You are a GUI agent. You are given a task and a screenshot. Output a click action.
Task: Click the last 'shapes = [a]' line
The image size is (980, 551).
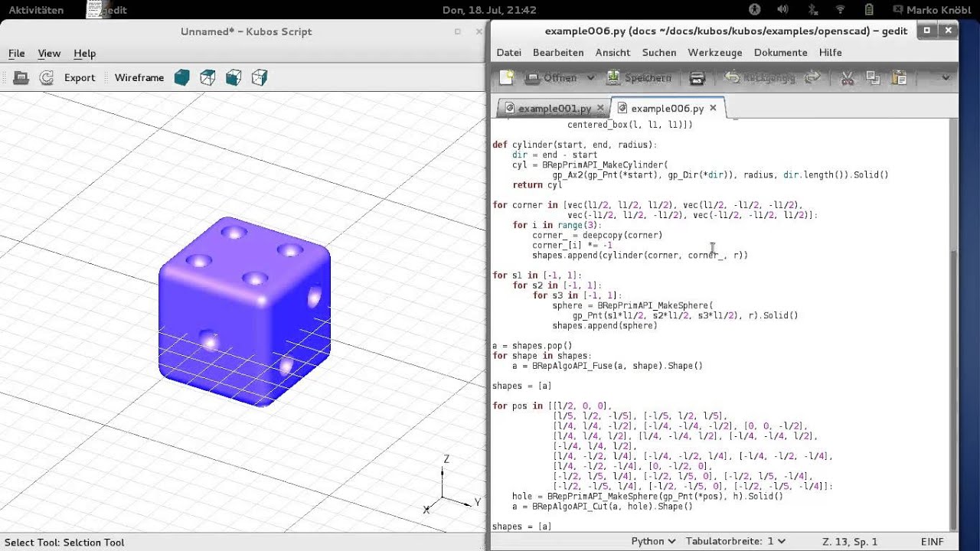[522, 527]
